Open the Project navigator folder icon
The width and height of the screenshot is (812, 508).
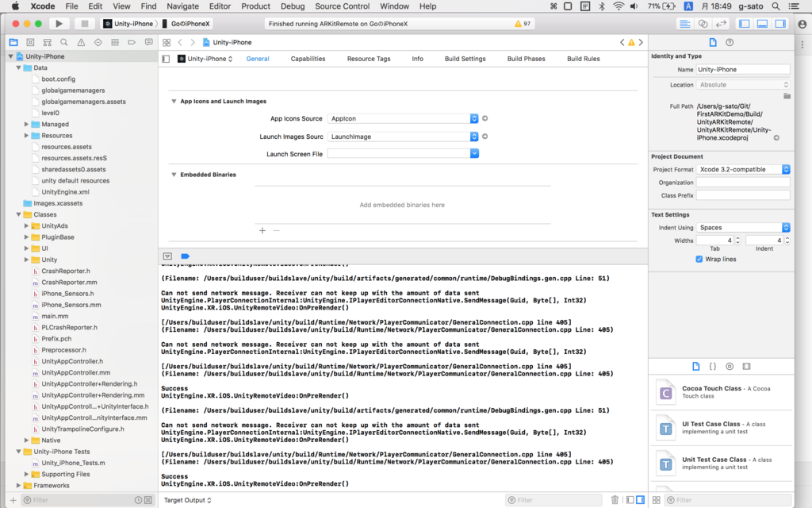click(13, 43)
